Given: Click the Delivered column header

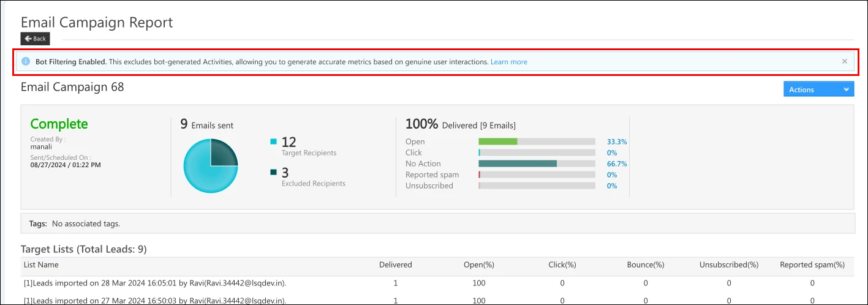Looking at the screenshot, I should coord(395,265).
